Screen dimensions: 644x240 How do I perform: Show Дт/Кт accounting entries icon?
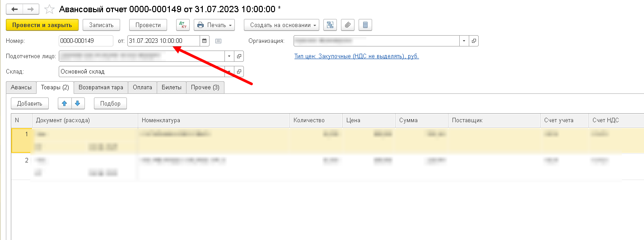point(183,25)
